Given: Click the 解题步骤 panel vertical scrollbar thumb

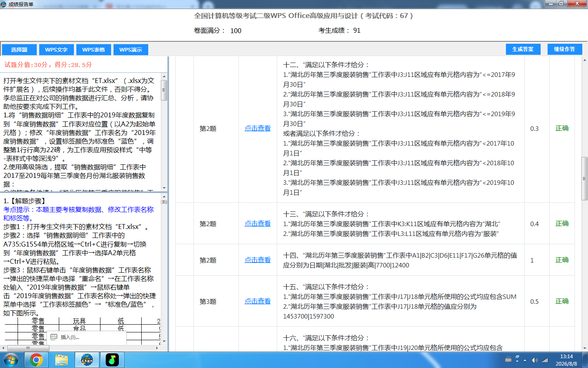Looking at the screenshot, I should [164, 202].
